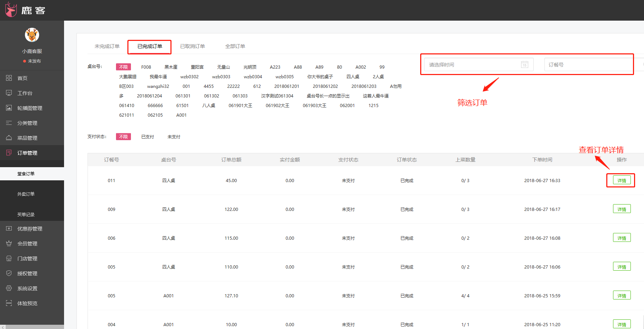View 详情 for order 004
Screen dimensions: 644x329
click(622, 324)
